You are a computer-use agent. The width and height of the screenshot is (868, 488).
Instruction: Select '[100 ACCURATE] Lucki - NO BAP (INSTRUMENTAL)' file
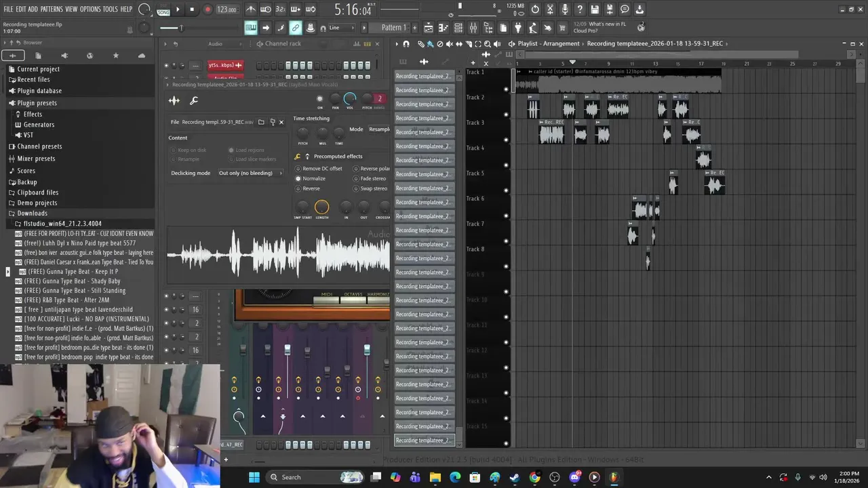click(86, 319)
